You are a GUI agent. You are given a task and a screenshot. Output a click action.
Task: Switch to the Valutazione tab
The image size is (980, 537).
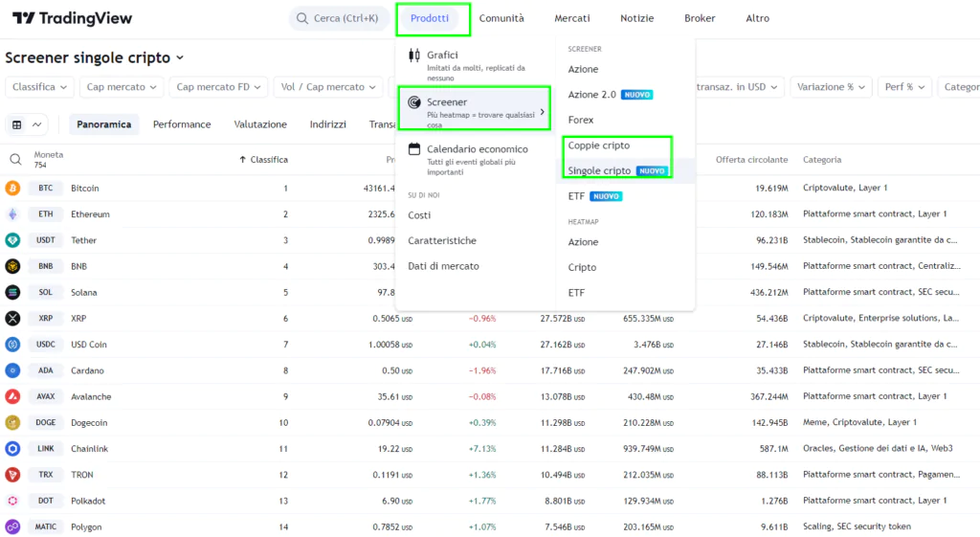tap(260, 124)
